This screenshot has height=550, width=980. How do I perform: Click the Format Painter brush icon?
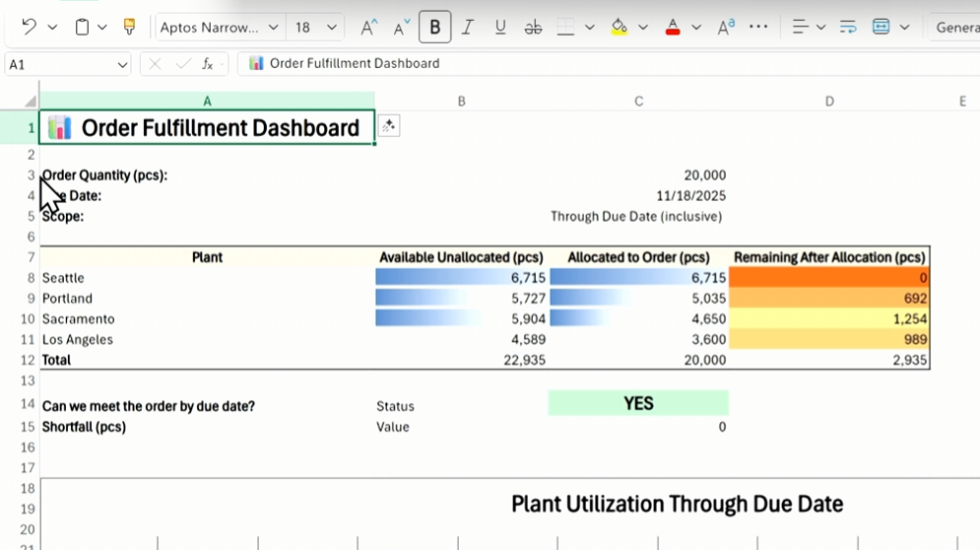[x=129, y=28]
